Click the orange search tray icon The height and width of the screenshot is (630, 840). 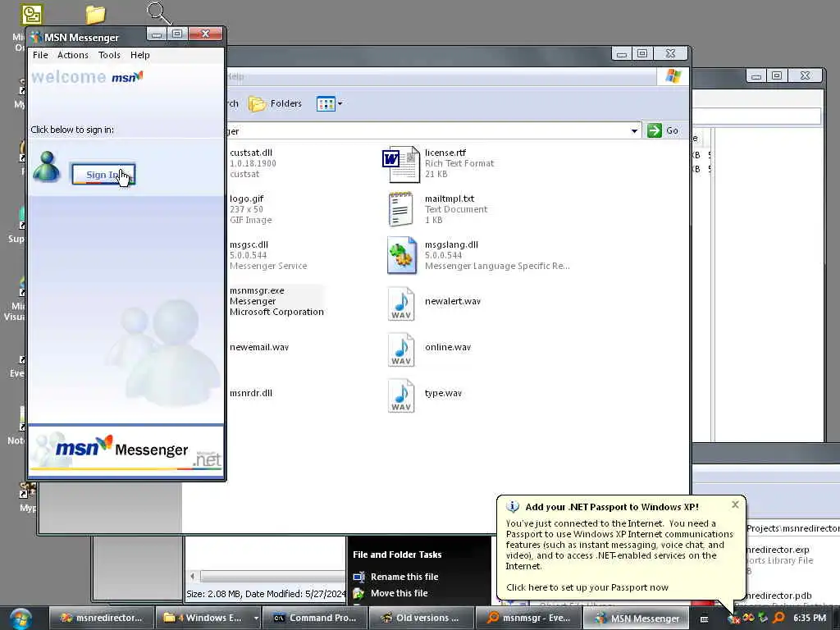click(x=779, y=618)
